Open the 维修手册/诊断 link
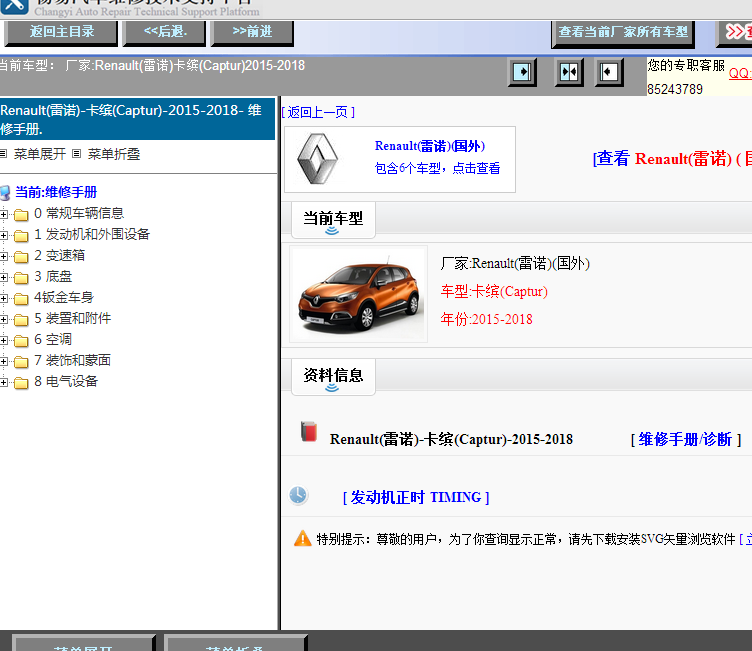Viewport: 752px width, 651px height. [x=686, y=439]
